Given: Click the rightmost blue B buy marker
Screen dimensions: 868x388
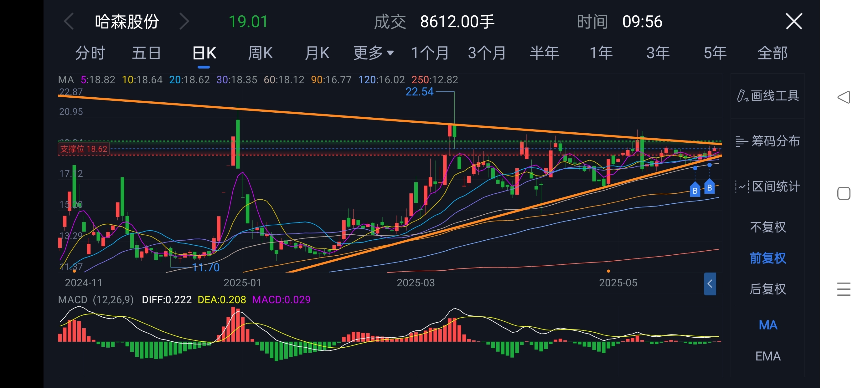Looking at the screenshot, I should pyautogui.click(x=709, y=187).
